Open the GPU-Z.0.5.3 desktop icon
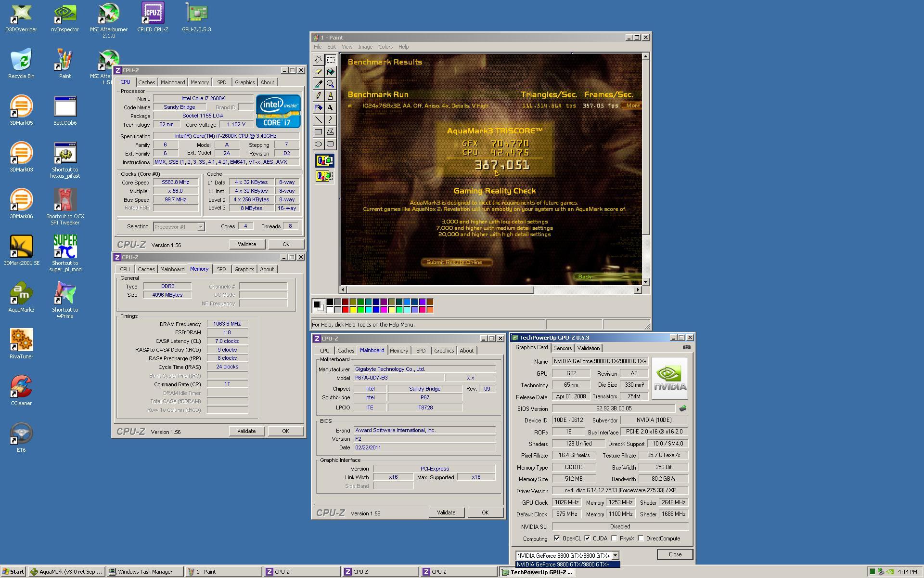This screenshot has width=924, height=578. point(196,18)
